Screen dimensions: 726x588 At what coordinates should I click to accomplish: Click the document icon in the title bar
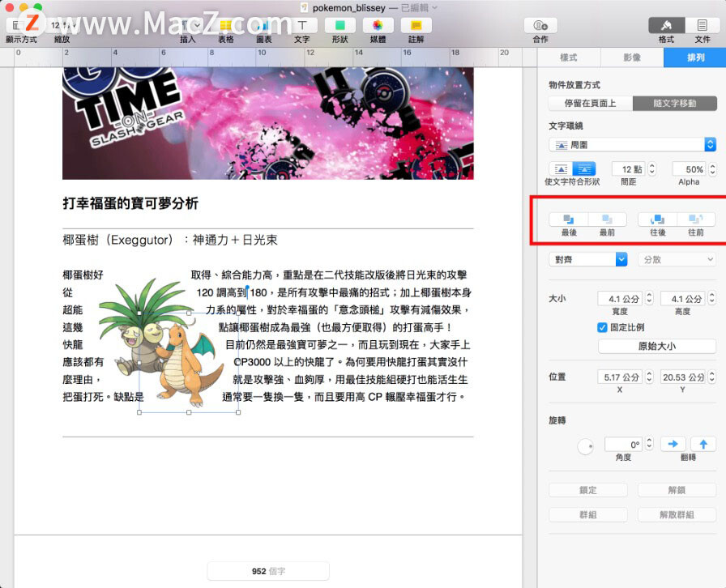tap(304, 7)
